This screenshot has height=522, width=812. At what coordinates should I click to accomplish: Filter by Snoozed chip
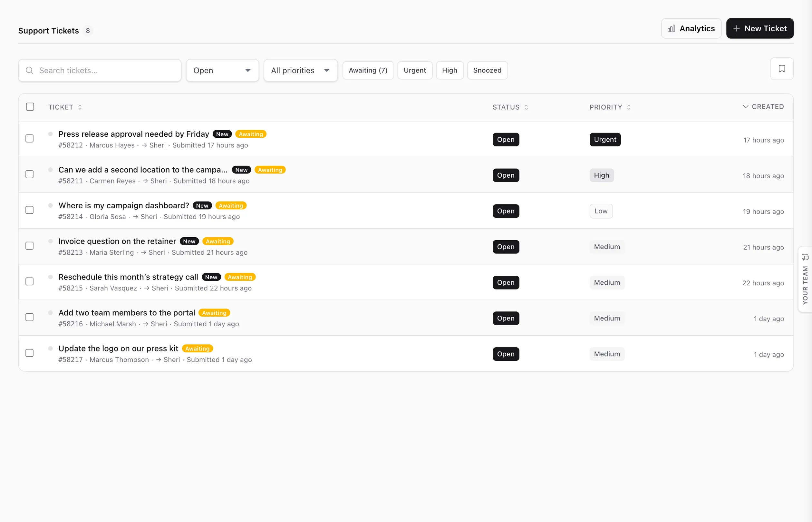coord(487,71)
